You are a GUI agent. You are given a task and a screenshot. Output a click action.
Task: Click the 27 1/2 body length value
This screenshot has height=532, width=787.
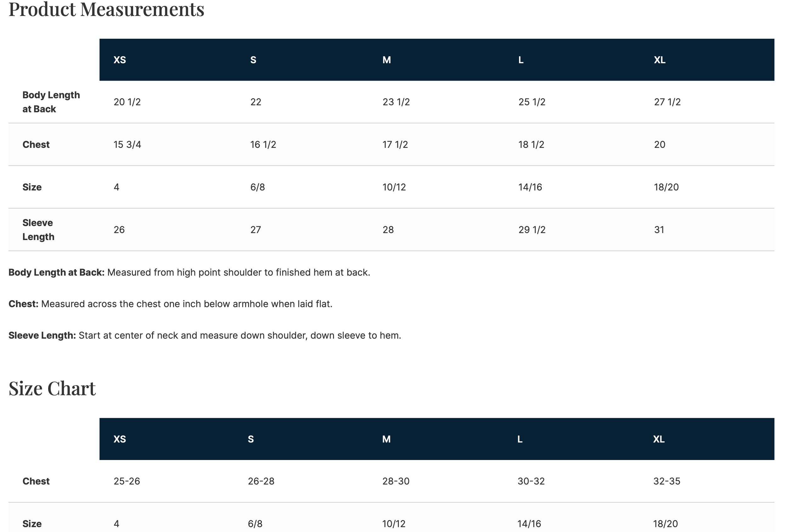[667, 102]
